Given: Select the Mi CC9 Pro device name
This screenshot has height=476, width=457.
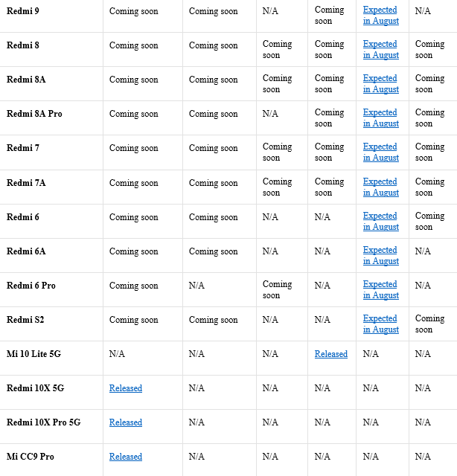Looking at the screenshot, I should [x=31, y=457].
